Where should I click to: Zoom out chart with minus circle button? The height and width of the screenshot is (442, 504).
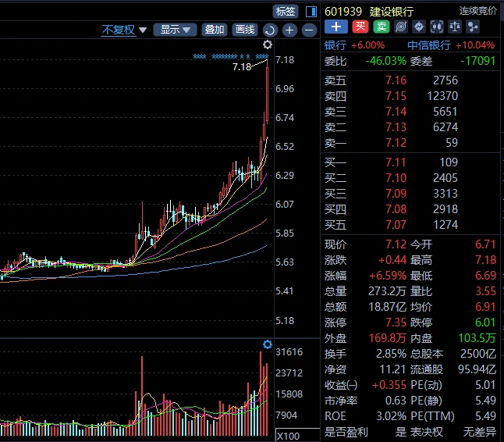(309, 30)
